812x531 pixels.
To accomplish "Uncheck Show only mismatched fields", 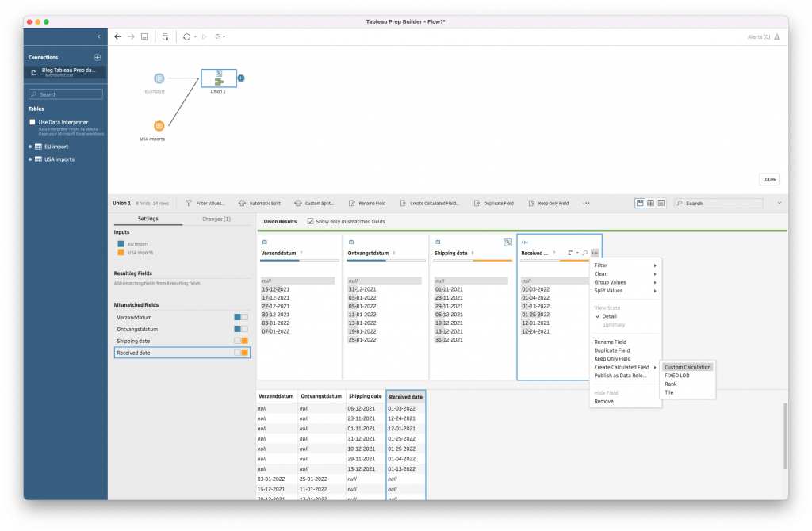I will [311, 221].
